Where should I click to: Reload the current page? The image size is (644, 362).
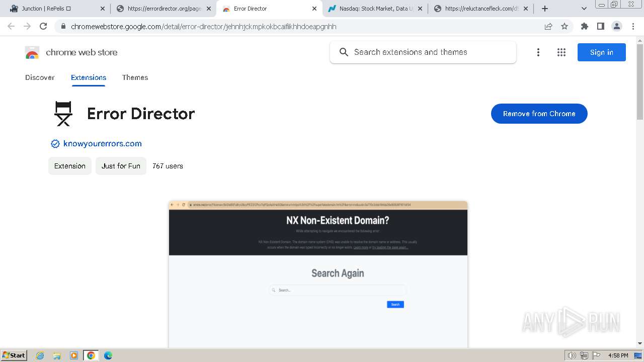click(43, 26)
